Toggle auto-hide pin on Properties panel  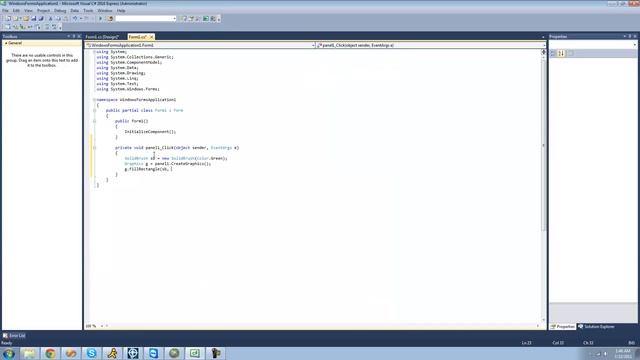pyautogui.click(x=629, y=36)
